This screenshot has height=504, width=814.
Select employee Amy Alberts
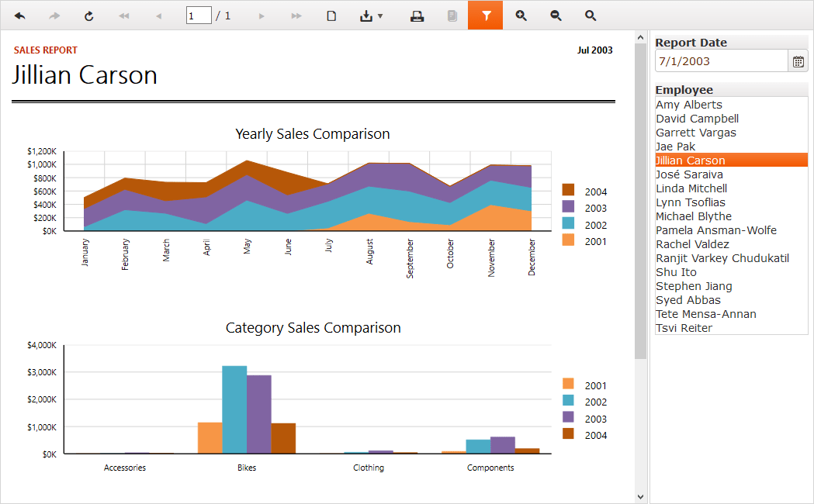pyautogui.click(x=732, y=105)
